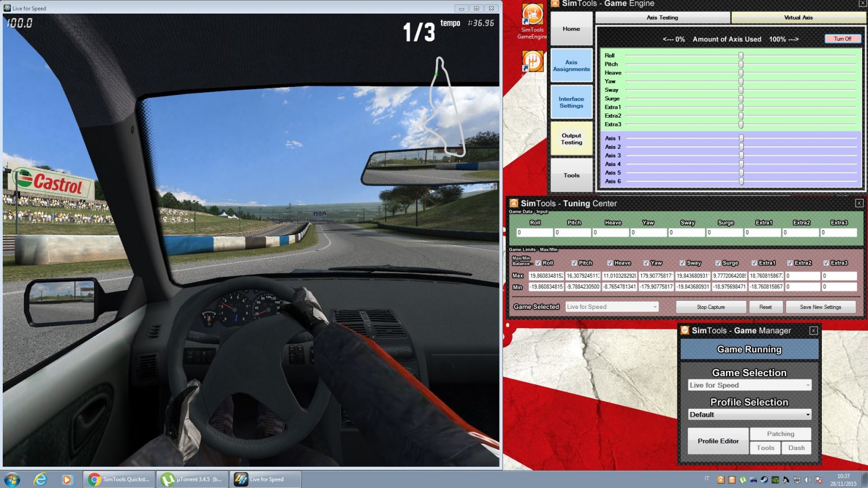
Task: Toggle the Yaw Max/Min balance checkbox
Action: [646, 263]
